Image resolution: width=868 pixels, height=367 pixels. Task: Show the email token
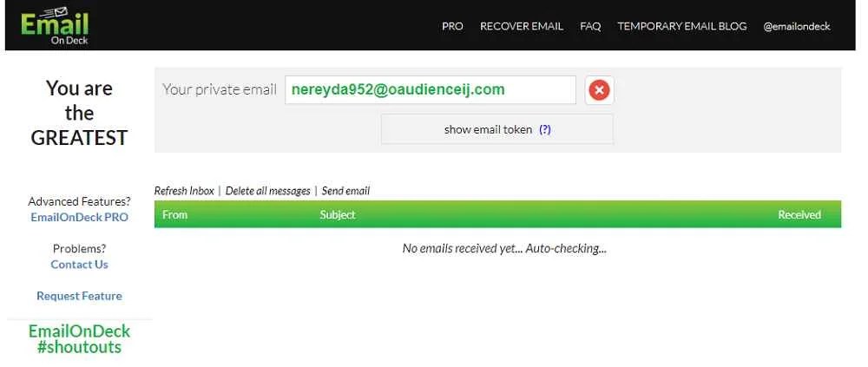(496, 129)
